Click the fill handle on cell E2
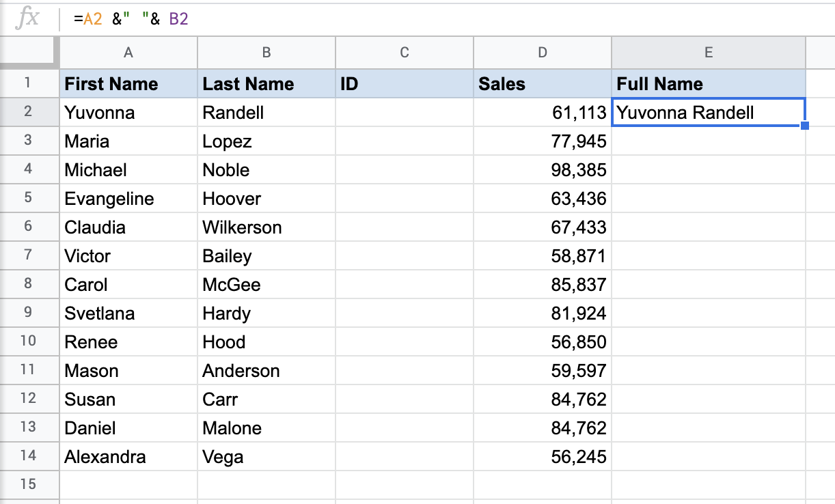This screenshot has width=835, height=504. (805, 126)
